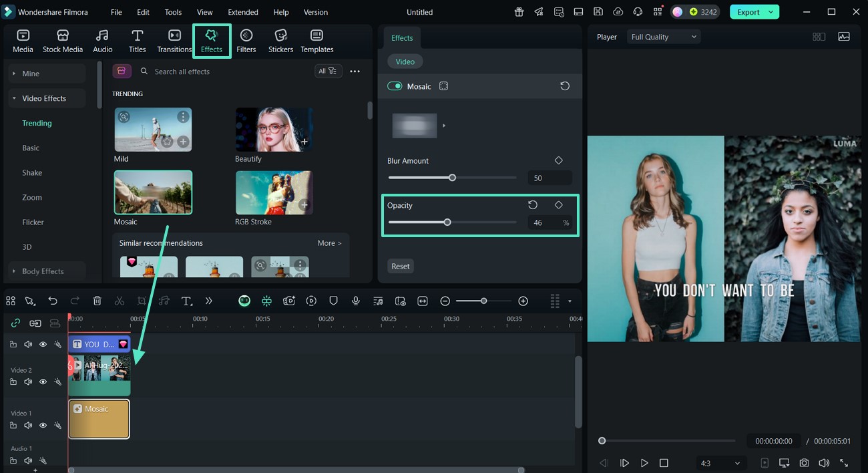The image size is (868, 473).
Task: Select the Video sub-tab in Effects panel
Action: pos(405,61)
